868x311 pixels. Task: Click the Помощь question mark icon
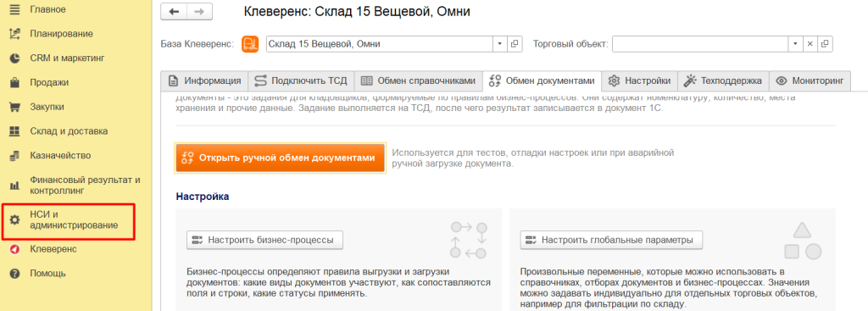tap(15, 274)
